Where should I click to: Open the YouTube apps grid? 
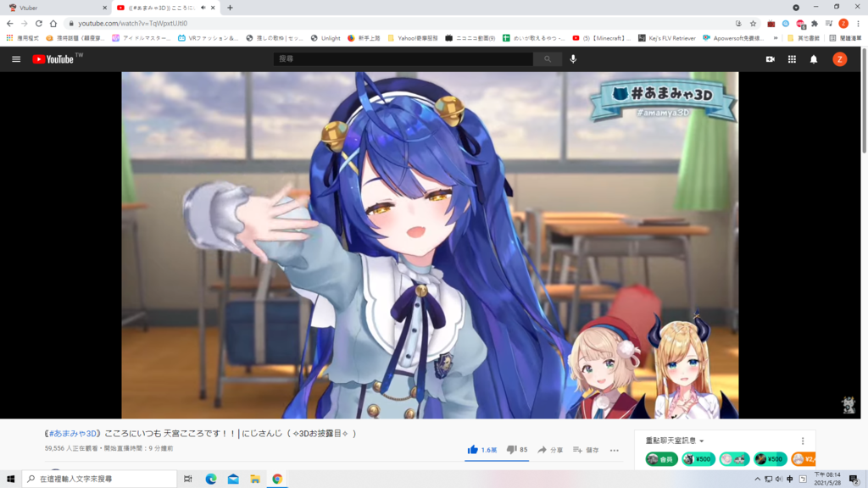pos(792,59)
